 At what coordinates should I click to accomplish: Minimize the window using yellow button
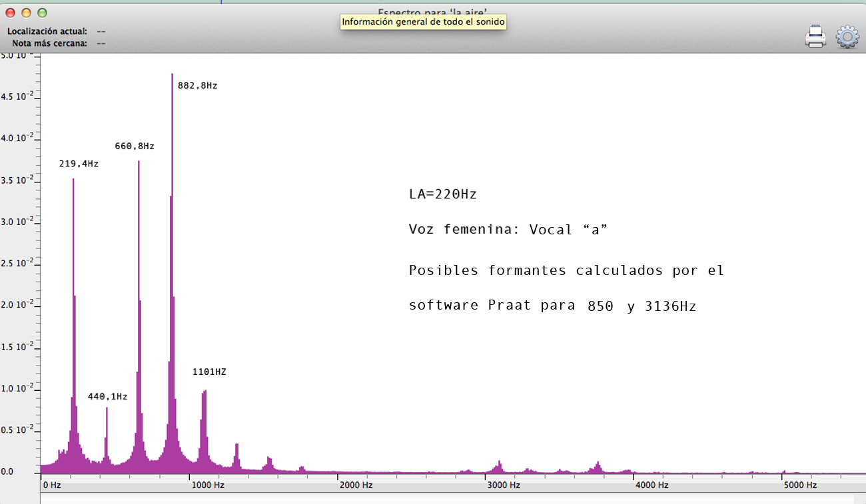click(x=27, y=13)
